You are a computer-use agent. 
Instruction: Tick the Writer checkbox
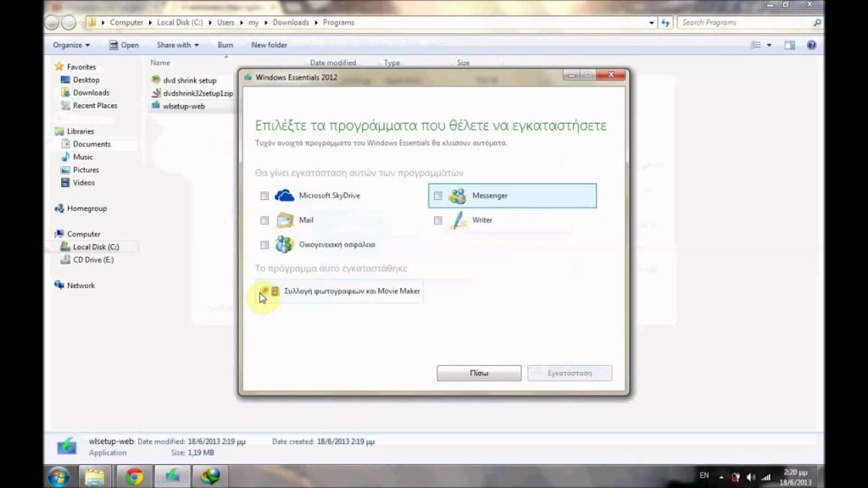(438, 220)
